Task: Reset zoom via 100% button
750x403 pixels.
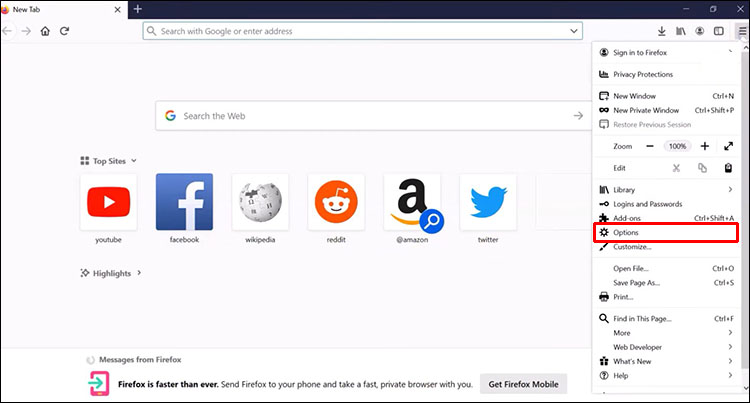Action: [677, 146]
